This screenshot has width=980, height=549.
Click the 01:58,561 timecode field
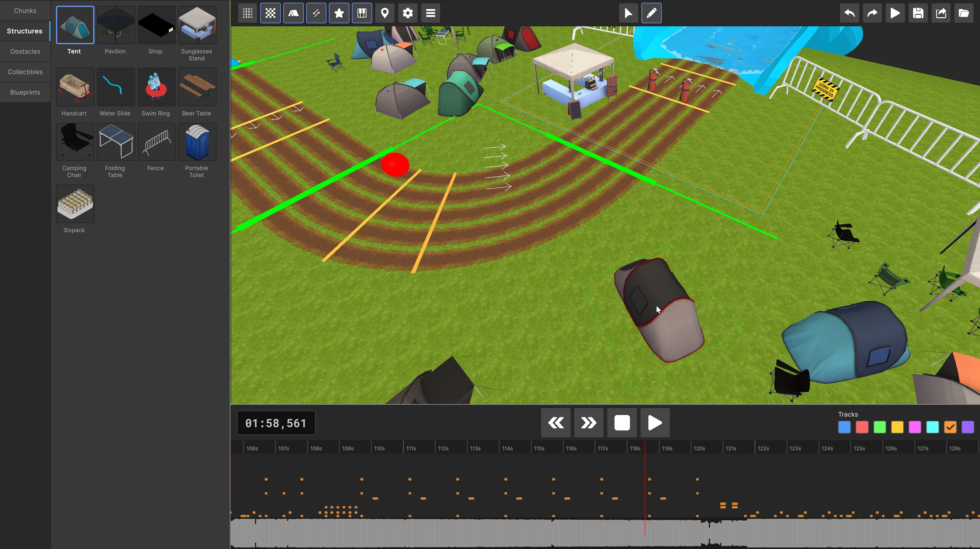(x=276, y=423)
